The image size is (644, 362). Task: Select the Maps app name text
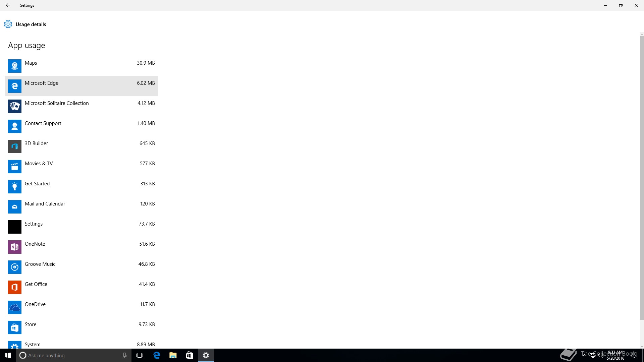coord(31,63)
